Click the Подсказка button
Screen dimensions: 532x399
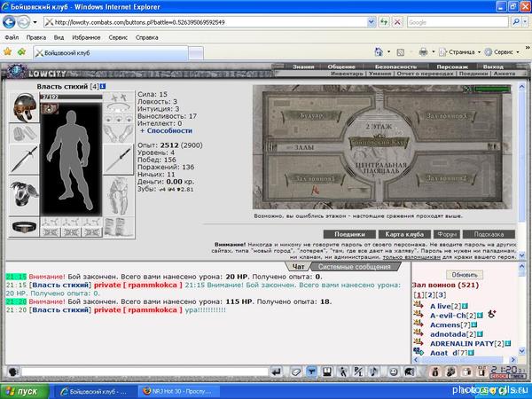point(489,234)
